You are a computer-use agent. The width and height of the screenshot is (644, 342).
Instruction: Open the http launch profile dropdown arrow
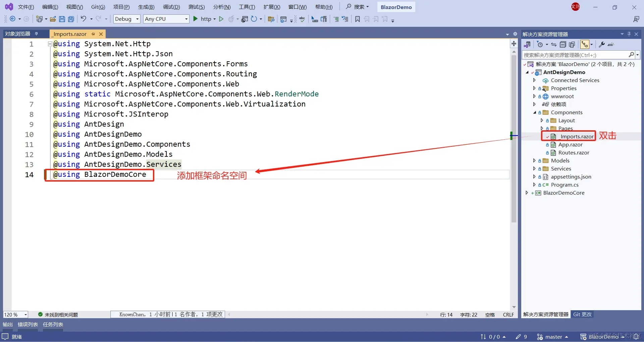click(x=215, y=19)
